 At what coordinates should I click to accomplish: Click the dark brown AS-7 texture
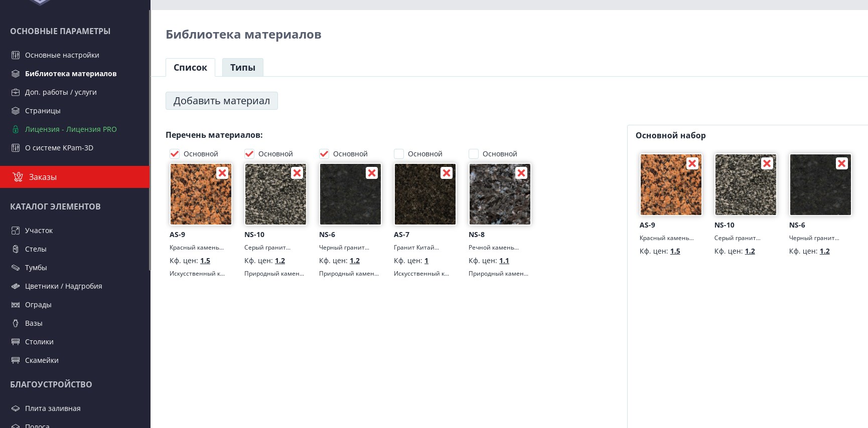425,194
